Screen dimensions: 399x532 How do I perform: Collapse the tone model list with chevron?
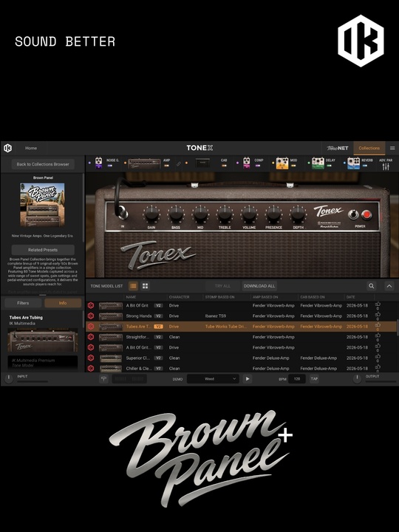coord(389,286)
